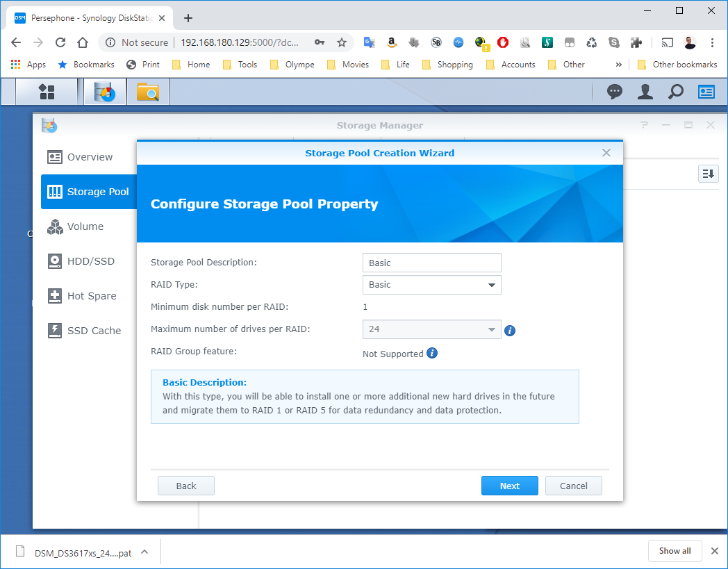Click info icon next to Maximum number of drives
The height and width of the screenshot is (569, 728).
click(510, 331)
